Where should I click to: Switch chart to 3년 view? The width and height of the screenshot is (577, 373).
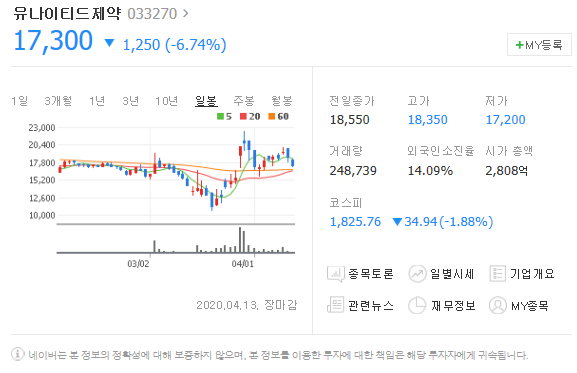(x=130, y=100)
